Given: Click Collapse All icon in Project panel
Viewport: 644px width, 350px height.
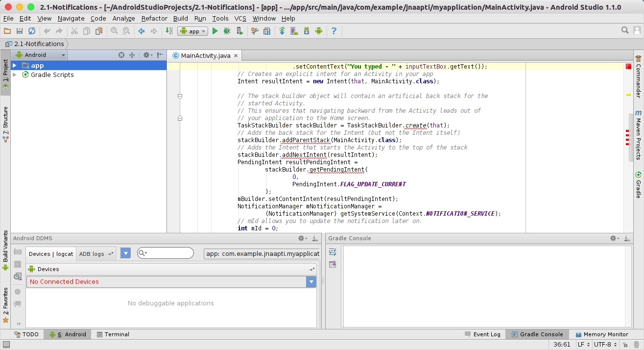Looking at the screenshot, I should tap(132, 55).
